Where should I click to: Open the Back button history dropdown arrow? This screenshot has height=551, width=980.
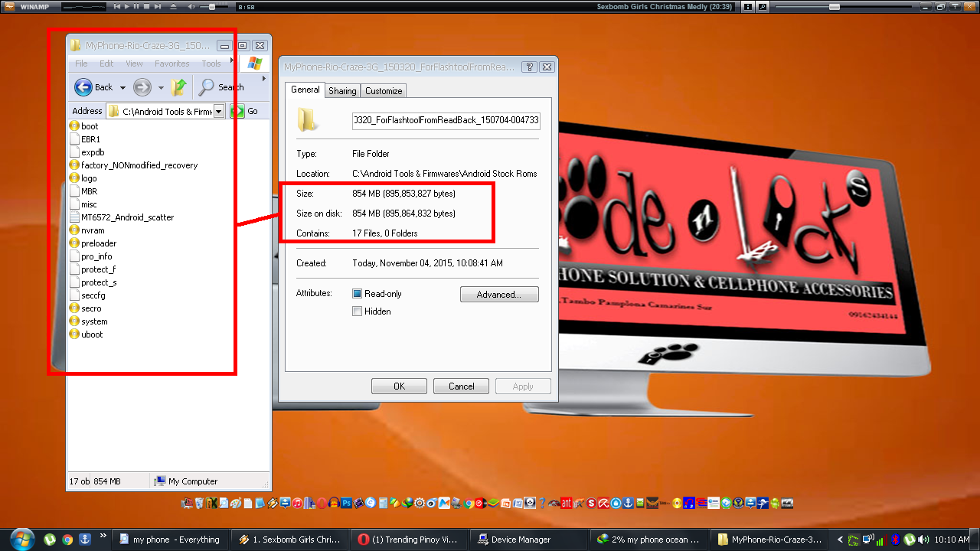[122, 88]
